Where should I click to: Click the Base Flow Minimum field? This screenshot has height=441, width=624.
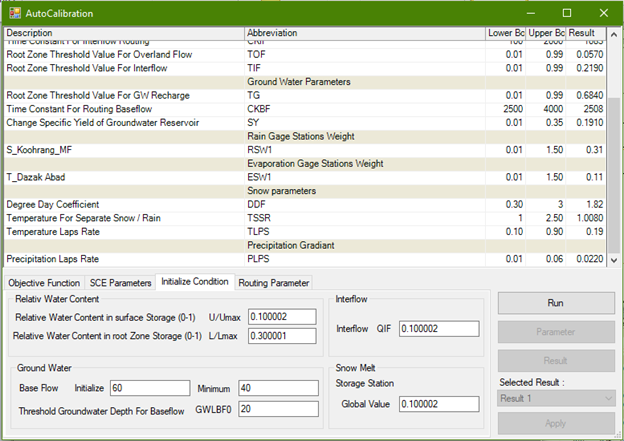pos(276,388)
